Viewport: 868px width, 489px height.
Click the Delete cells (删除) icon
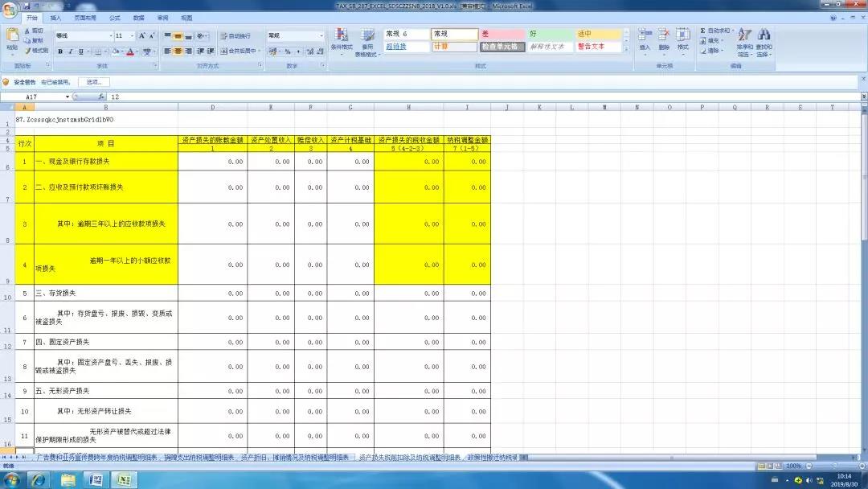pyautogui.click(x=664, y=40)
